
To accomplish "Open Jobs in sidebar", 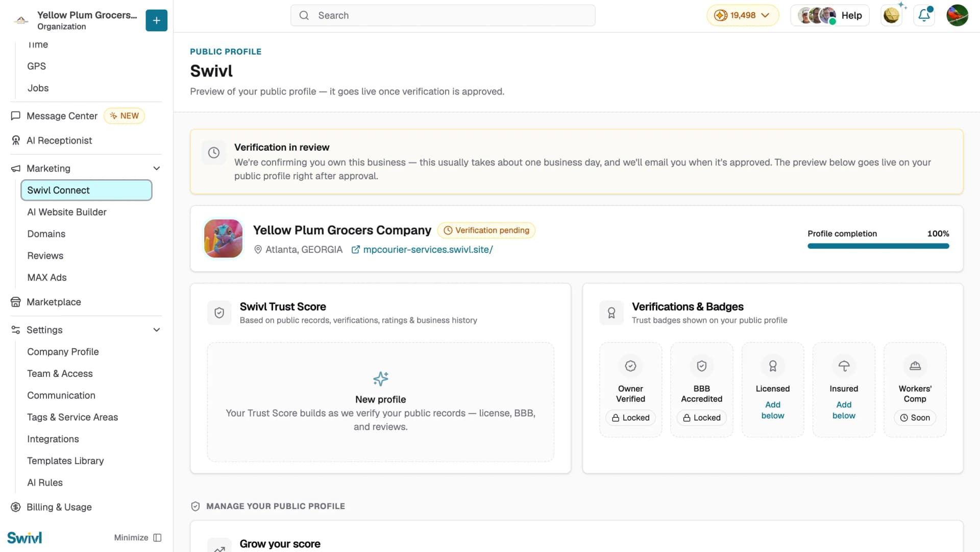I will tap(38, 88).
